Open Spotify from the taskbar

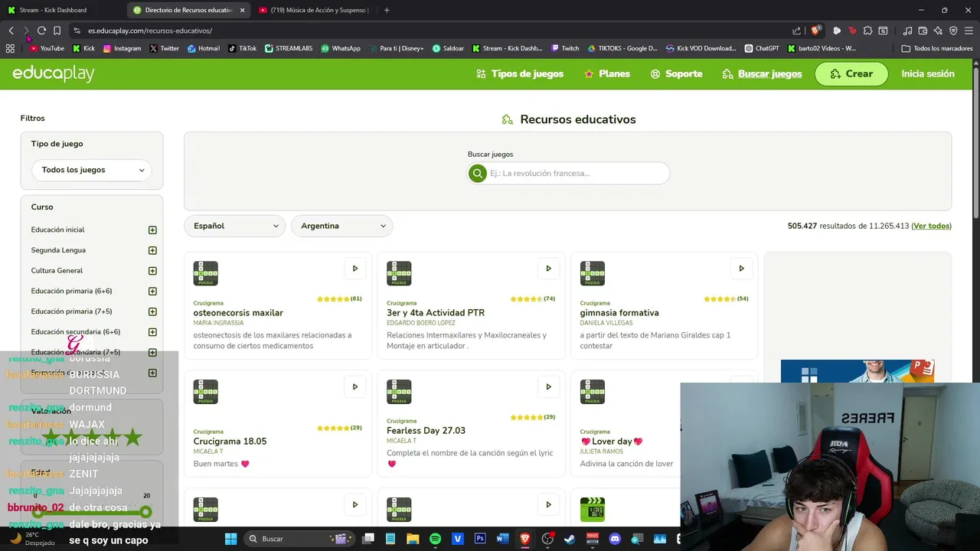pyautogui.click(x=435, y=539)
